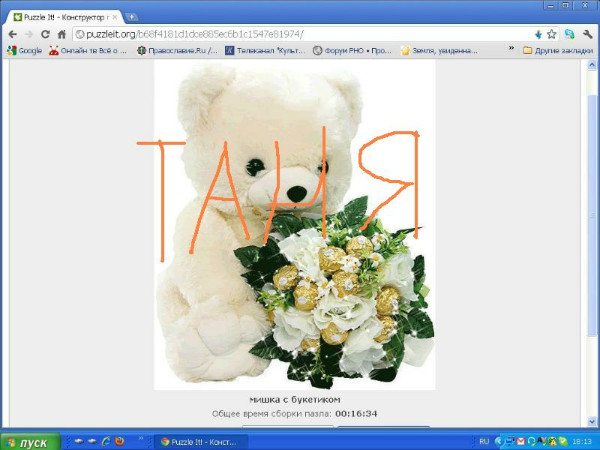Open the Другие закладки bookmarks folder
The image size is (600, 450).
pyautogui.click(x=558, y=49)
